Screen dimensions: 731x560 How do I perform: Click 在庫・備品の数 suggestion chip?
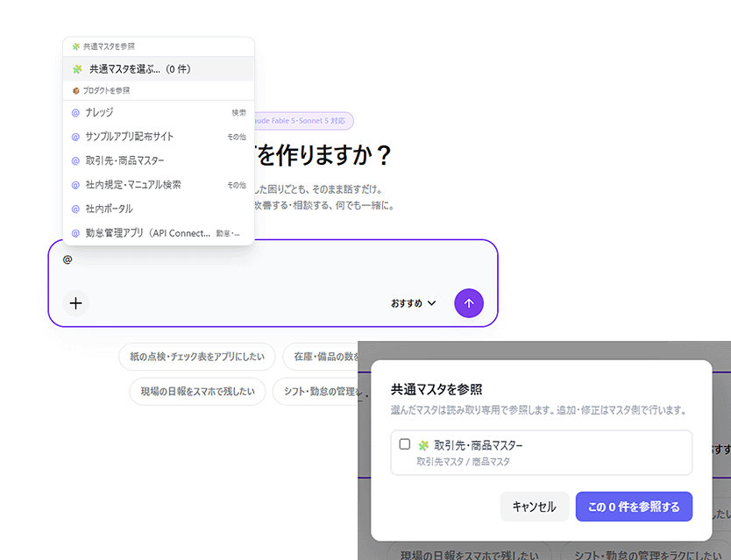(321, 357)
